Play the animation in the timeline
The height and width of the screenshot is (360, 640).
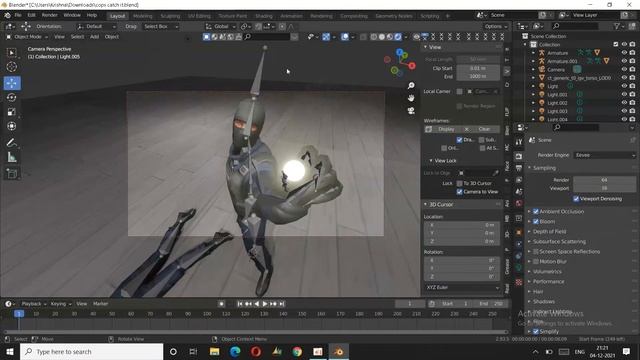click(265, 304)
